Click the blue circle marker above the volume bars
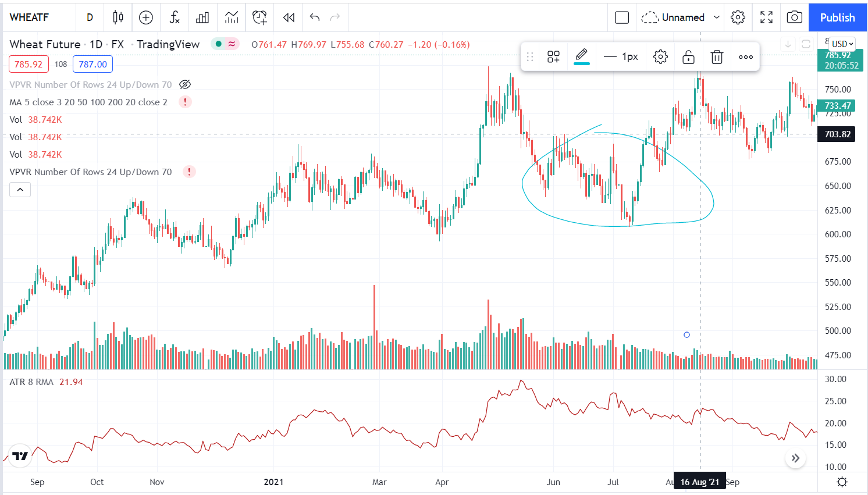868x495 pixels. pos(686,335)
